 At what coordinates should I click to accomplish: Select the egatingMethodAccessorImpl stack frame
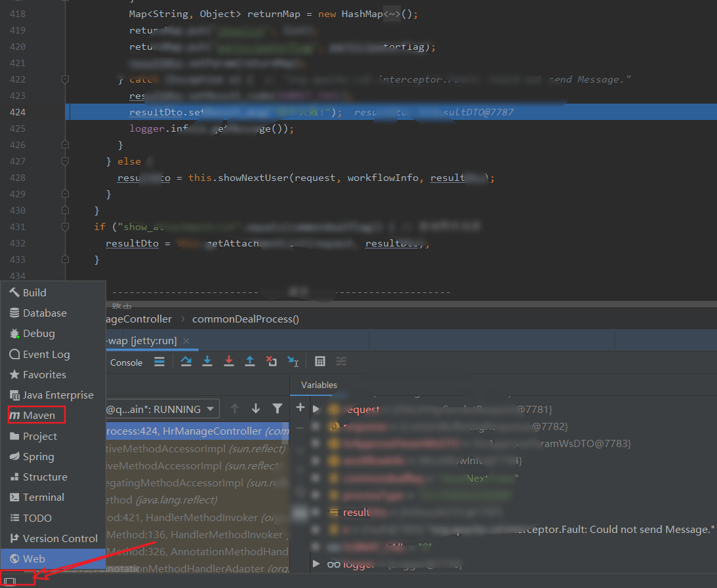197,483
